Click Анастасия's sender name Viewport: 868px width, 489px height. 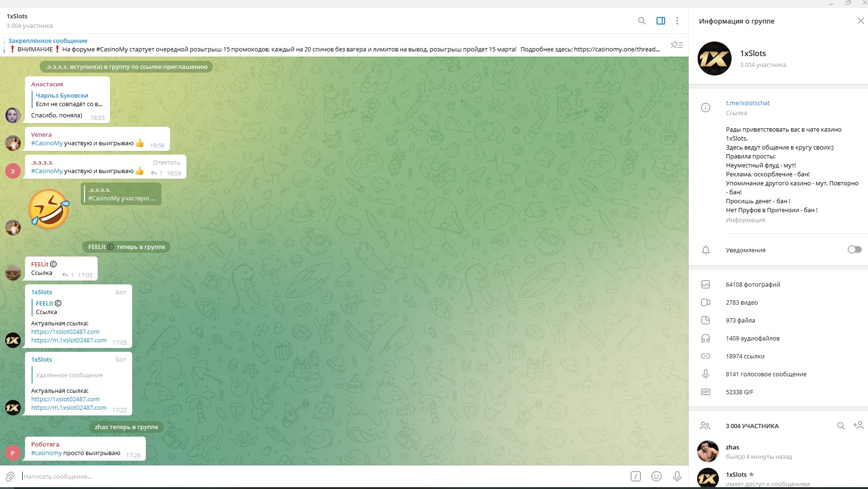click(47, 84)
